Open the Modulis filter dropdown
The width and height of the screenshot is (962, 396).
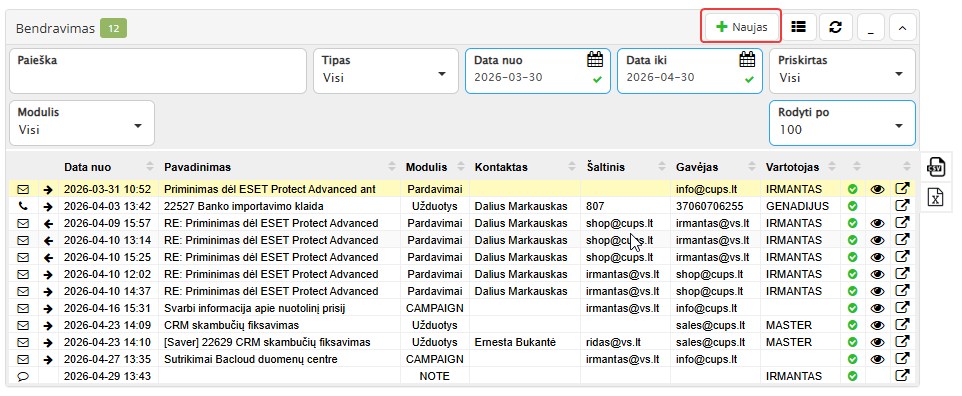point(82,123)
